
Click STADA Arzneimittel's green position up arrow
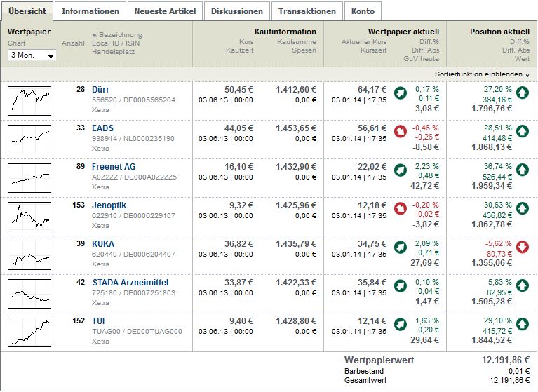tap(522, 285)
